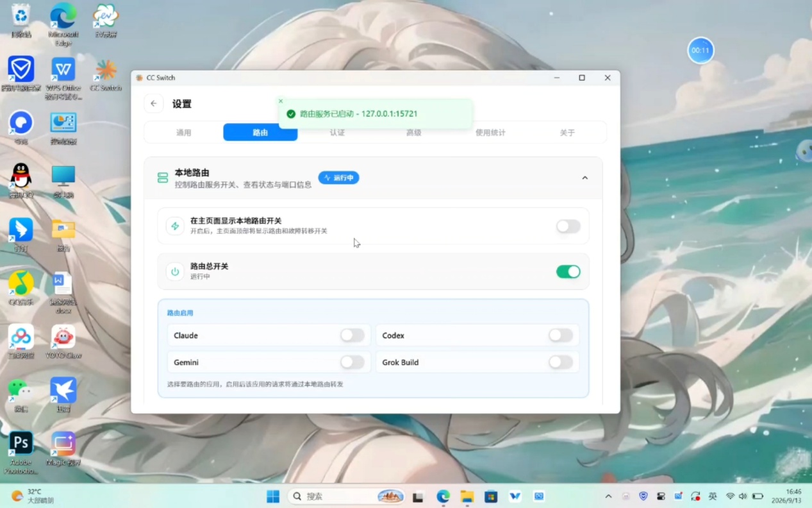The width and height of the screenshot is (812, 508).
Task: Open the docx document on desktop
Action: click(63, 292)
